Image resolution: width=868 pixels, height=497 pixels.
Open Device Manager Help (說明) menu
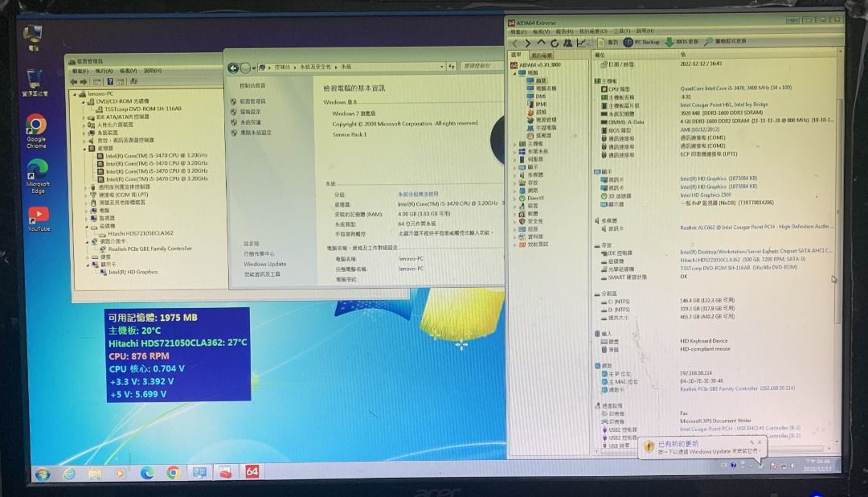coord(153,71)
